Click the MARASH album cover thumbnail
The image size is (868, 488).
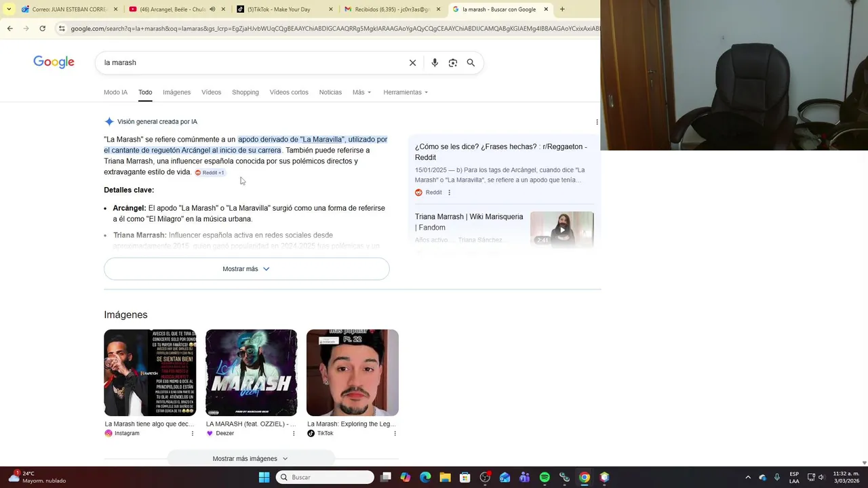click(251, 373)
